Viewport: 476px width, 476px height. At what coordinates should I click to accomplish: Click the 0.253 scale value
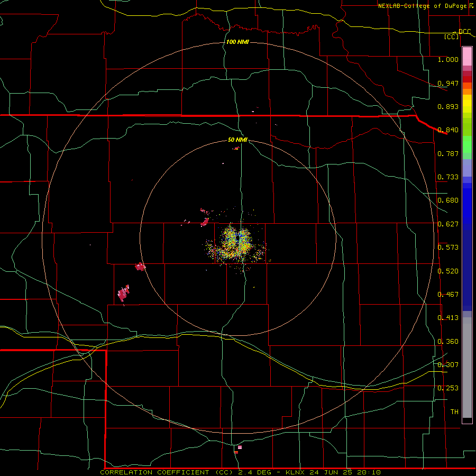[x=448, y=388]
